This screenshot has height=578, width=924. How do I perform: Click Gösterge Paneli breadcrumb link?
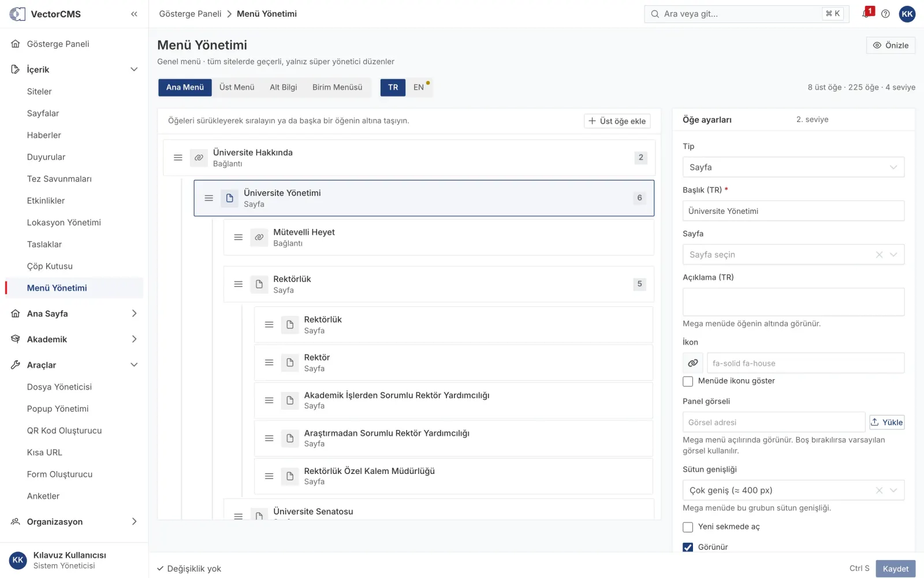pos(191,14)
